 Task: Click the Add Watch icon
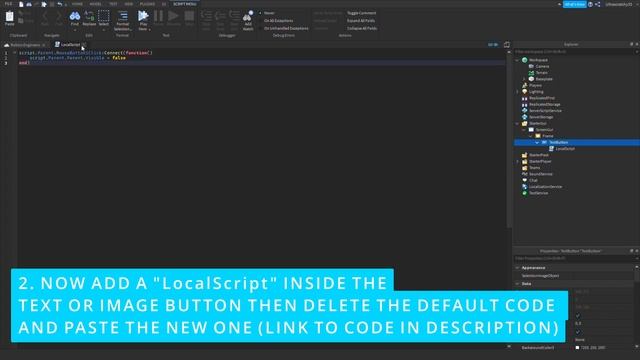[x=248, y=16]
